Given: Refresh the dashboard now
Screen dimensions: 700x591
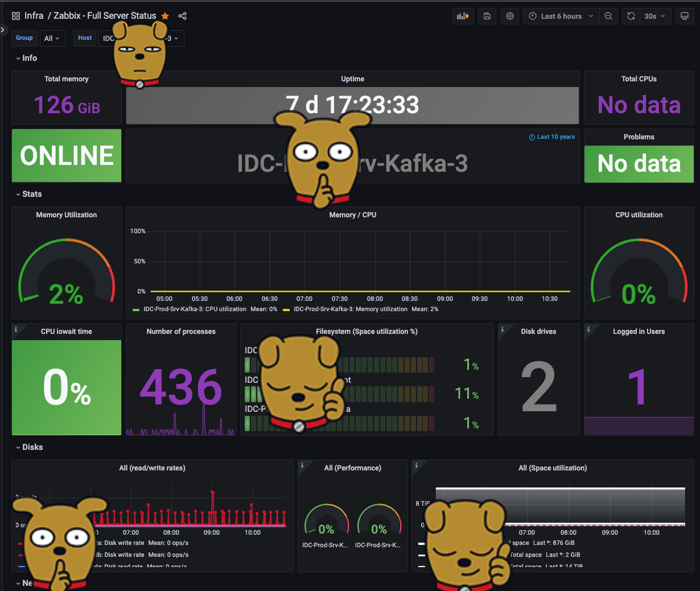Looking at the screenshot, I should [x=631, y=16].
